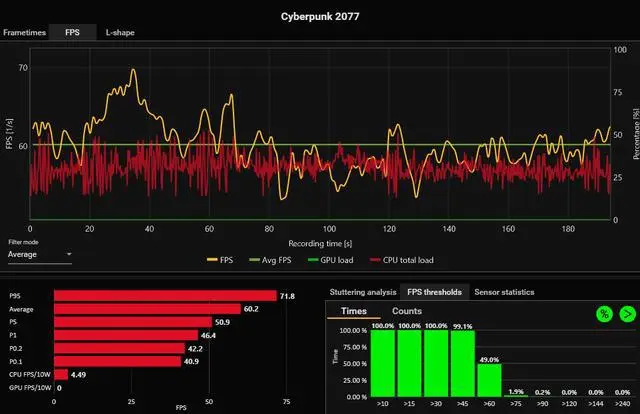Select the FPS tab
The image size is (640, 414).
pyautogui.click(x=72, y=32)
